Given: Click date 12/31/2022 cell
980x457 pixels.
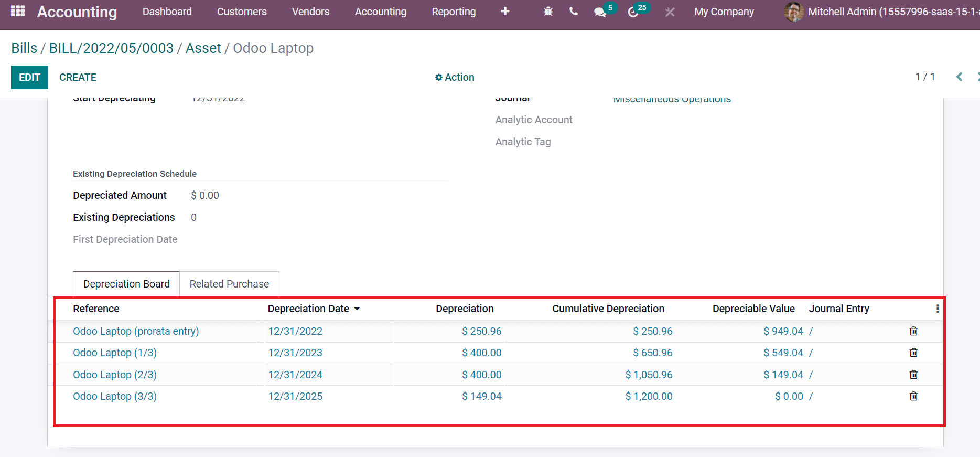Looking at the screenshot, I should (x=295, y=331).
